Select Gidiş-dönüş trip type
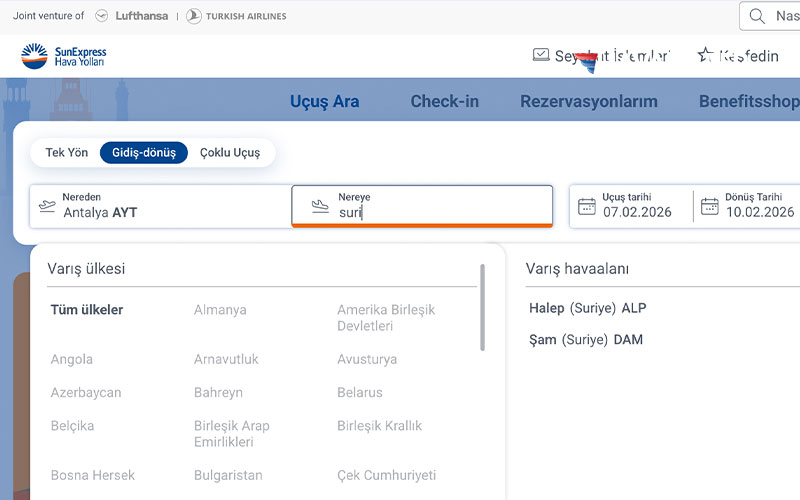 [x=144, y=153]
